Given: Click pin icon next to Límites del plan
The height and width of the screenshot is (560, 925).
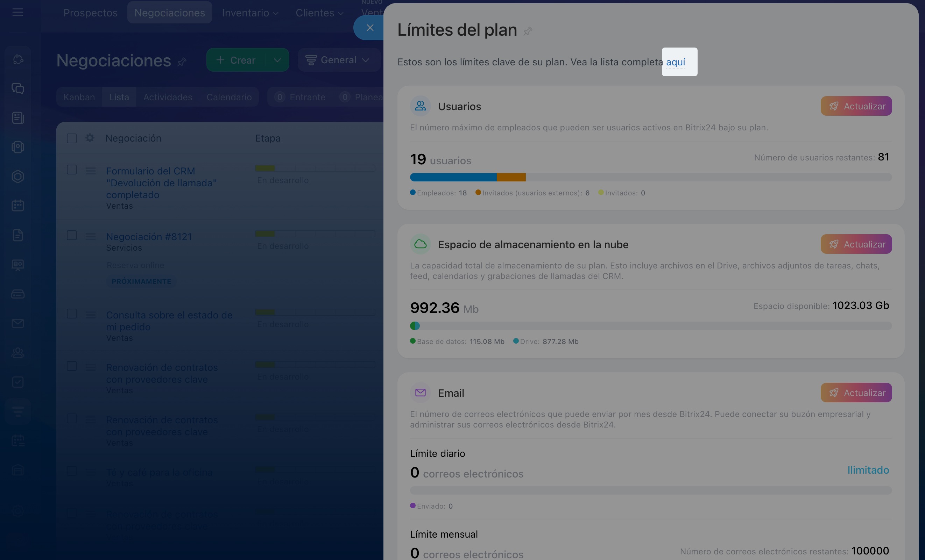Looking at the screenshot, I should [x=528, y=31].
